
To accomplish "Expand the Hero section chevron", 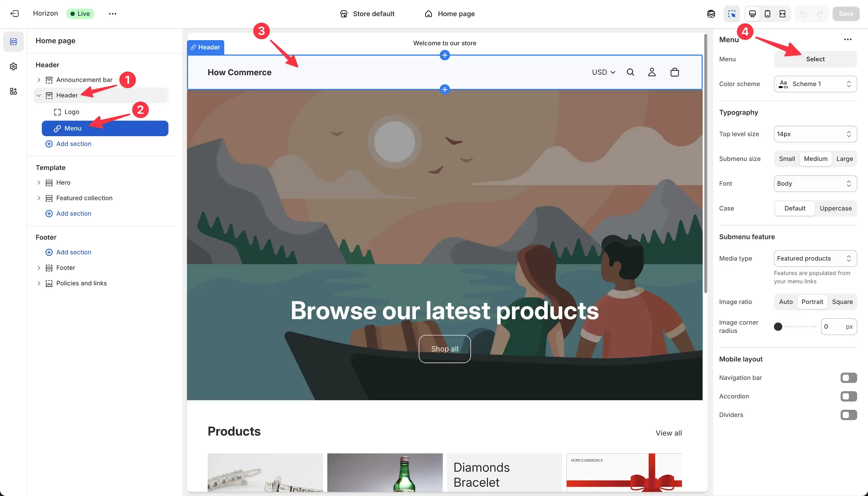I will click(x=39, y=182).
